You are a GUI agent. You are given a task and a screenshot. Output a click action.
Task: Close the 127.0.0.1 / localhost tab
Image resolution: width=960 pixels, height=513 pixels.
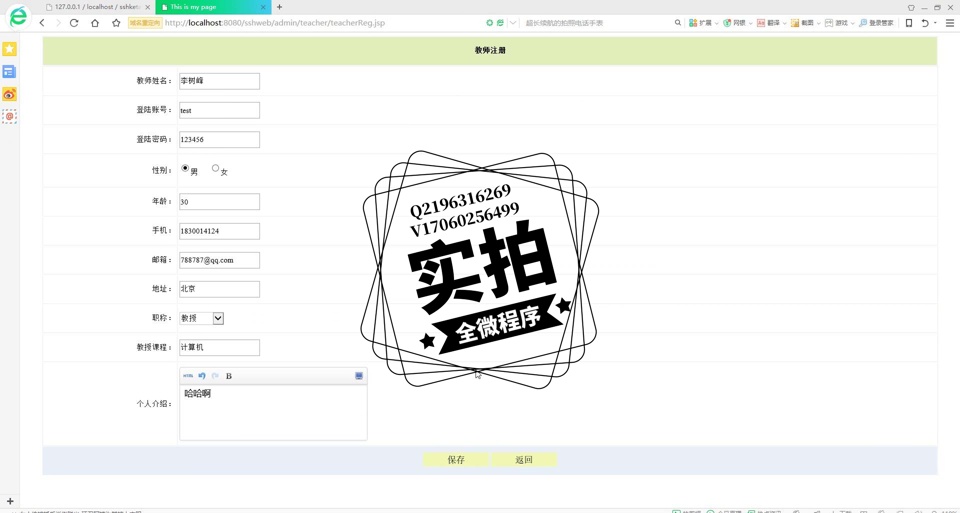point(148,7)
